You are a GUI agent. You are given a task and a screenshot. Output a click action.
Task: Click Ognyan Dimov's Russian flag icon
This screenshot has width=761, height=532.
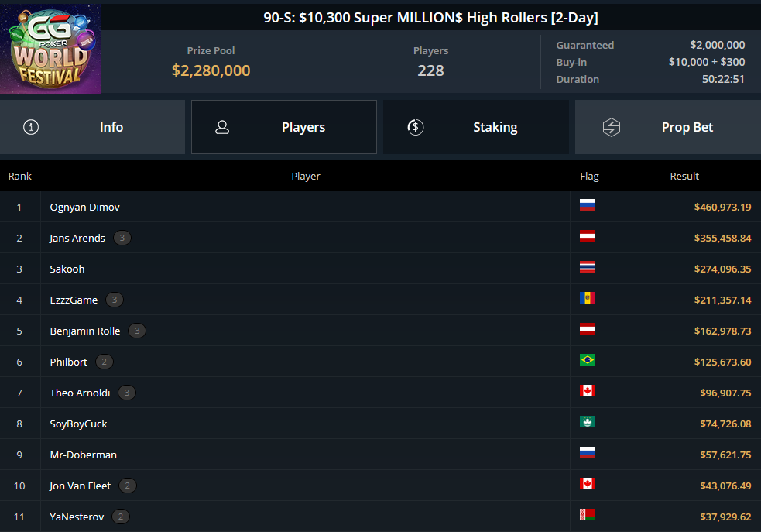[588, 205]
